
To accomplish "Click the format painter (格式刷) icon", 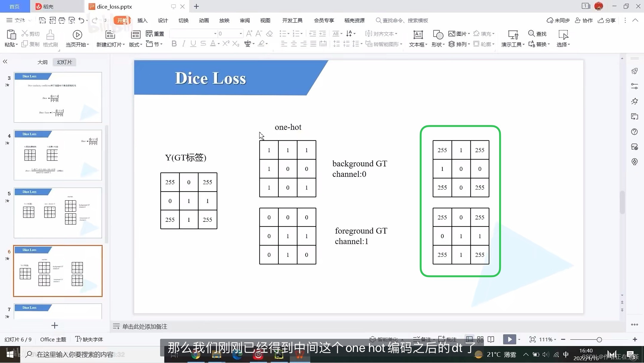I will (50, 35).
